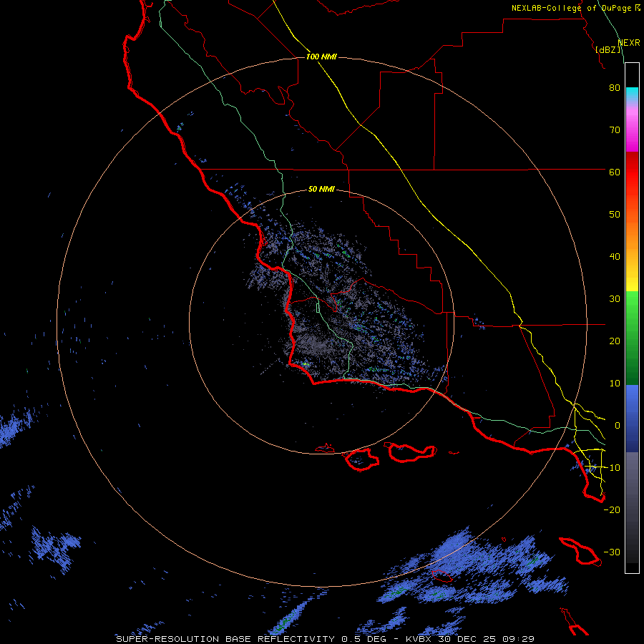Click the 0 value on the dBZ scale
Image resolution: width=644 pixels, height=644 pixels.
coord(618,426)
